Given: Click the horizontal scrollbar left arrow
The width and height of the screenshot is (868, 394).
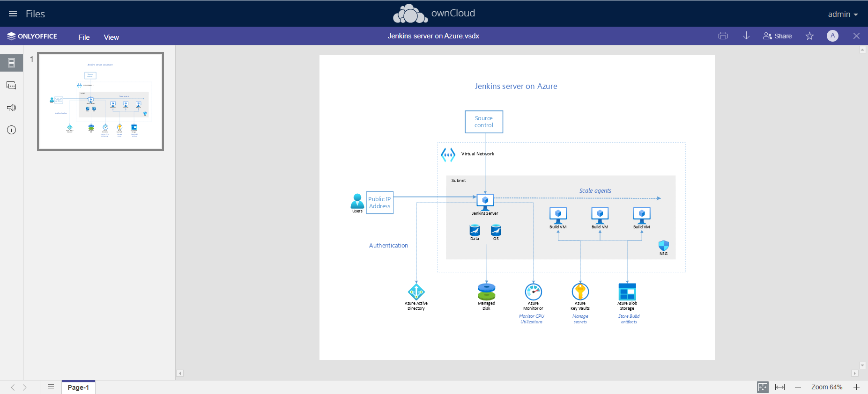Looking at the screenshot, I should tap(180, 373).
